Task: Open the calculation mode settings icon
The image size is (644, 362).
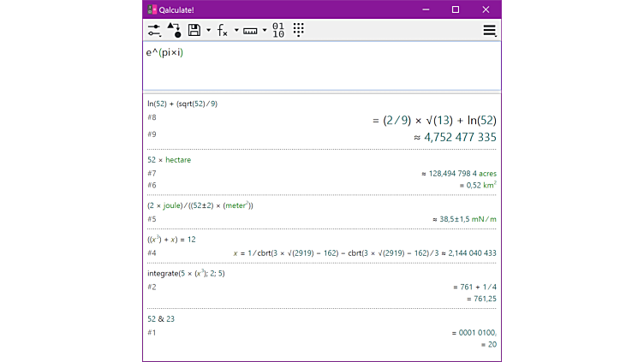Action: [154, 30]
